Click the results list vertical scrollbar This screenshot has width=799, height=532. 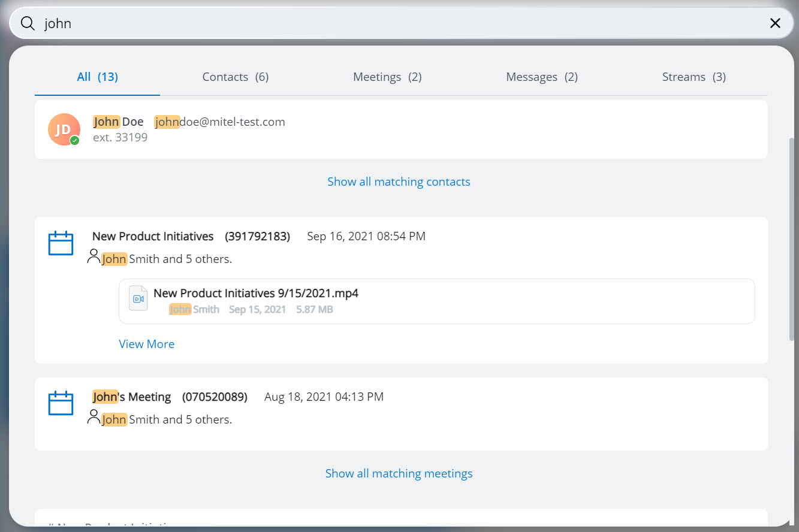[x=792, y=240]
